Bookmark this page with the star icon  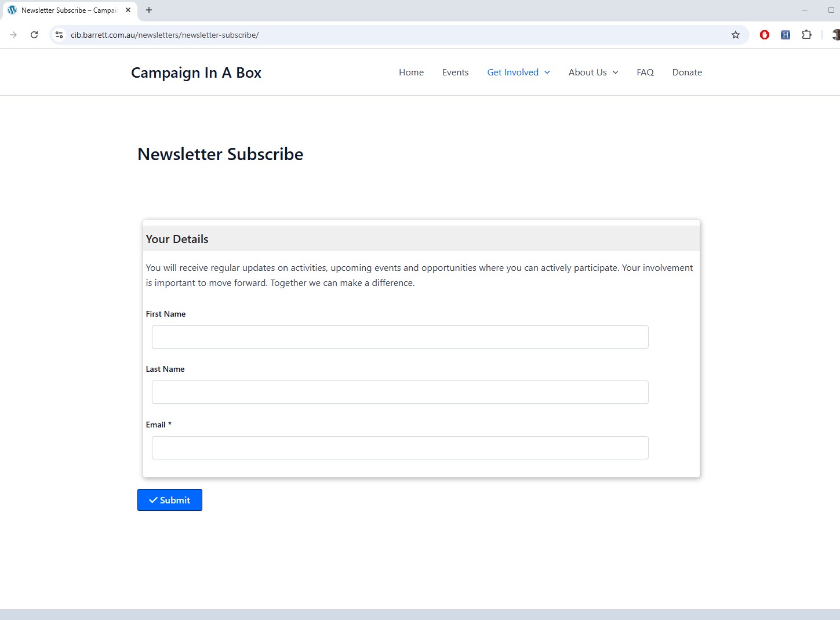tap(735, 35)
